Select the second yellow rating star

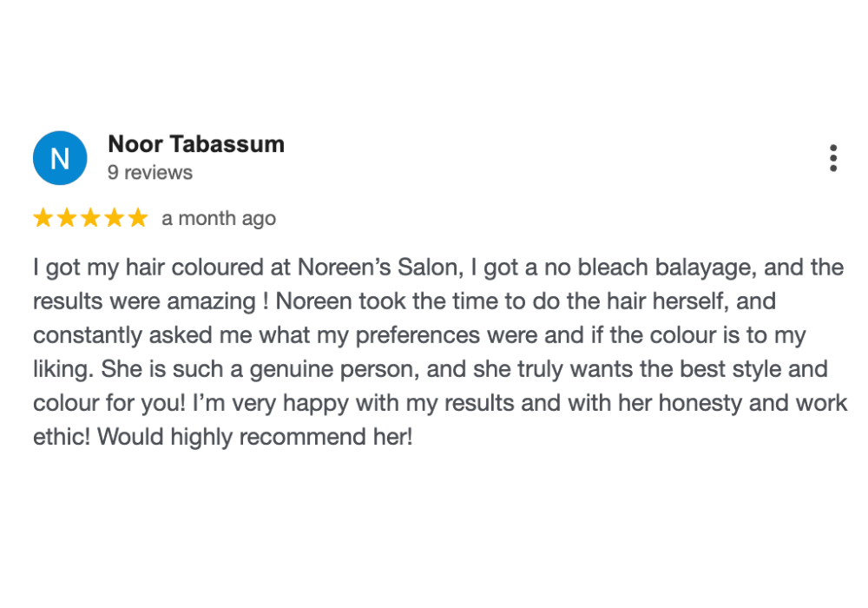click(x=67, y=218)
